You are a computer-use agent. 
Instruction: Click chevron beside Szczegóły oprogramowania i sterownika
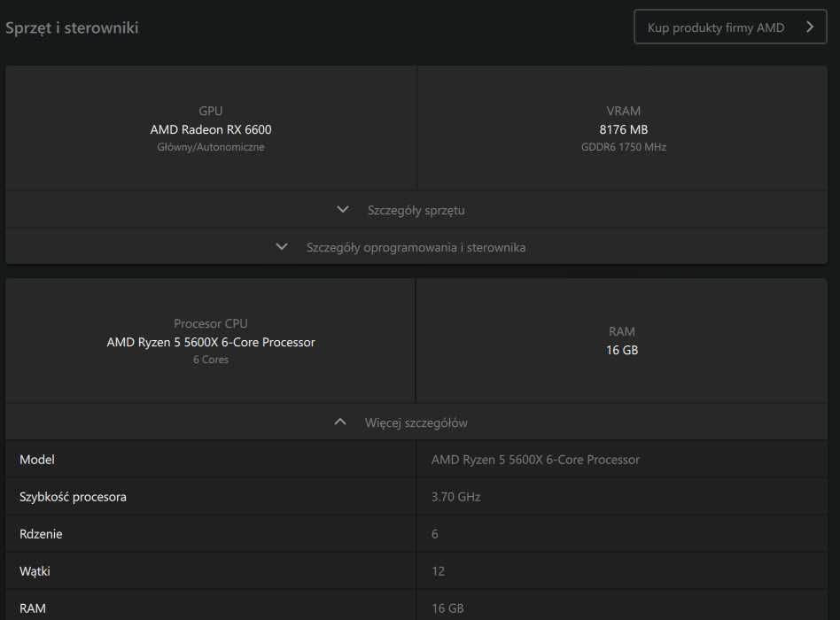(282, 247)
